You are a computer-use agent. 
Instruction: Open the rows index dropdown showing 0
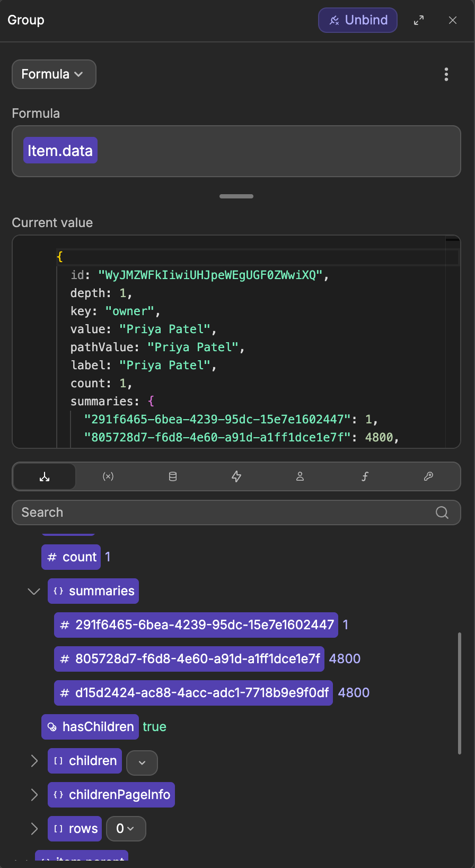pyautogui.click(x=126, y=829)
